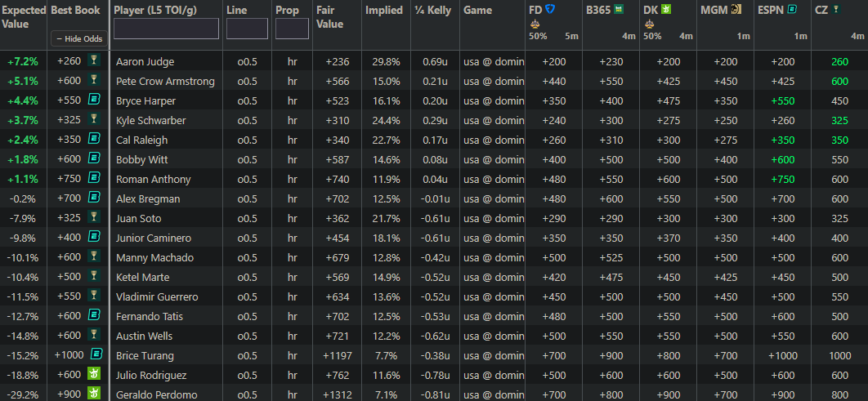Image resolution: width=868 pixels, height=401 pixels.
Task: Select the Aaron Judge player name
Action: 145,62
